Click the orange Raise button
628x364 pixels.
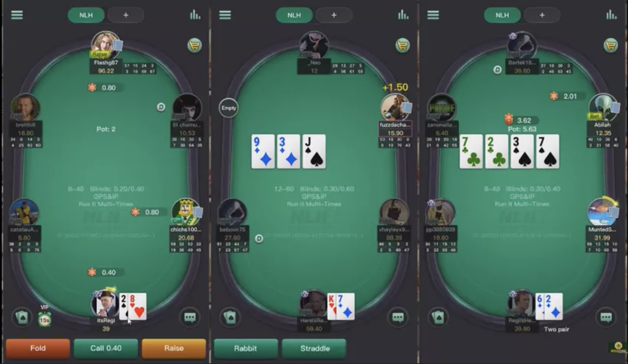point(174,348)
